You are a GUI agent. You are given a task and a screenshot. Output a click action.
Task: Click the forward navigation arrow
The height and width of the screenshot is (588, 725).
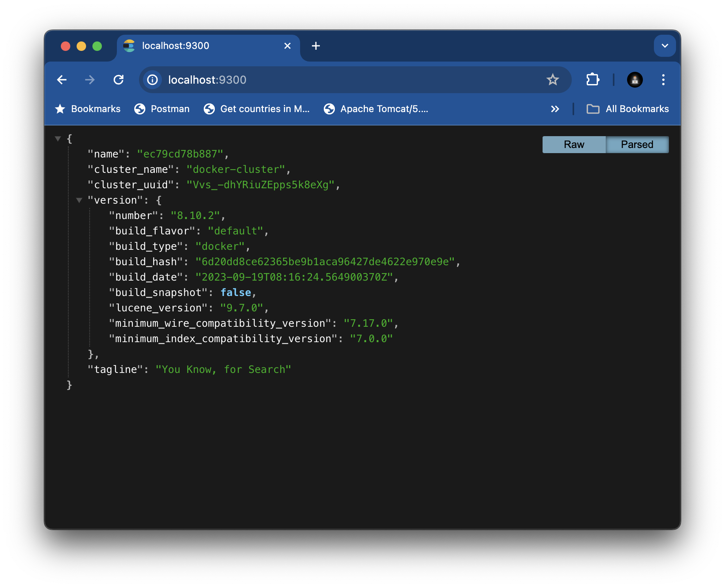pos(90,80)
